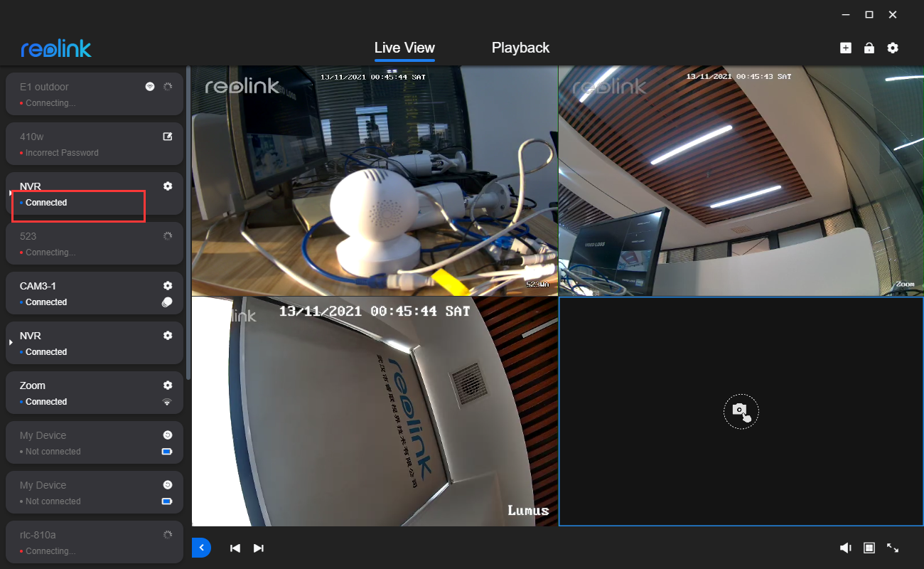Viewport: 924px width, 569px height.
Task: Click loading spinner on E1 outdoor
Action: pos(168,86)
